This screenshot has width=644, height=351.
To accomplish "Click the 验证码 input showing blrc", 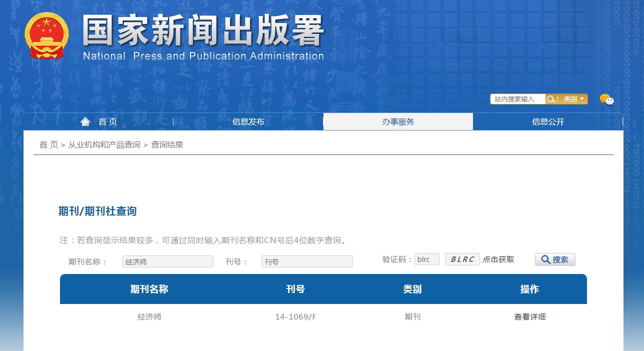I will (x=426, y=258).
